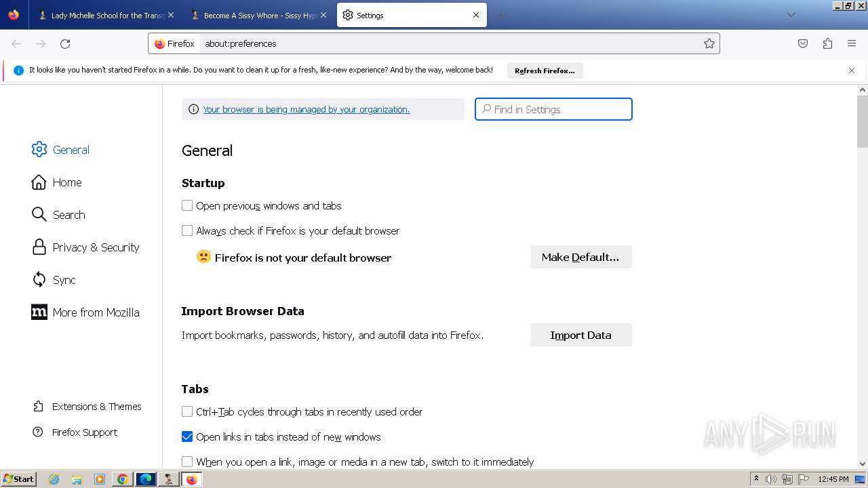Open More from Mozilla category
The width and height of the screenshot is (868, 488).
pyautogui.click(x=85, y=312)
